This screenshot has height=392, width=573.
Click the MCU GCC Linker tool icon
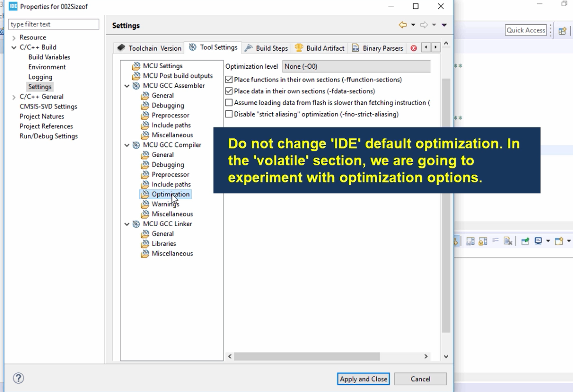tap(136, 224)
